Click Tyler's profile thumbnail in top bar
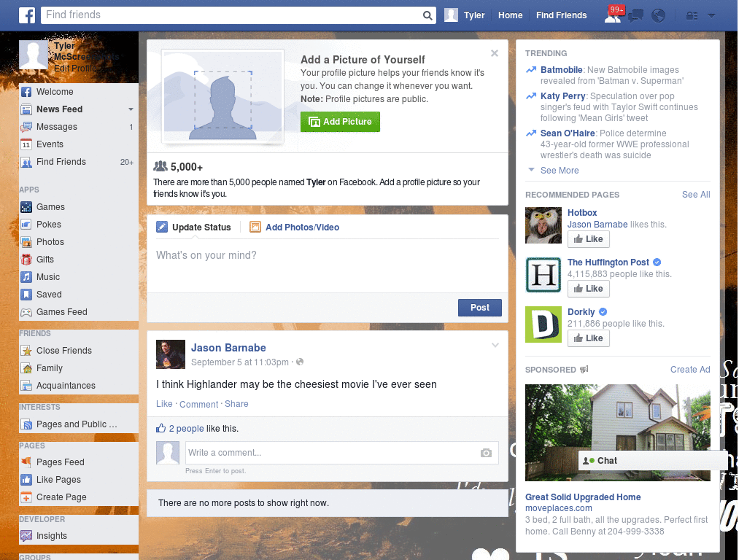Viewport: 747px width, 560px height. [451, 15]
